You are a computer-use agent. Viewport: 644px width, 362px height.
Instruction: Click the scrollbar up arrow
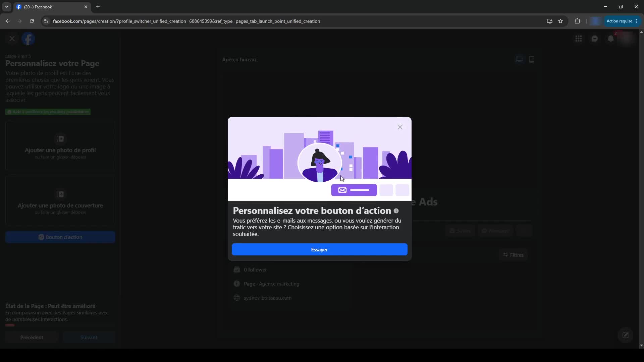click(x=641, y=32)
